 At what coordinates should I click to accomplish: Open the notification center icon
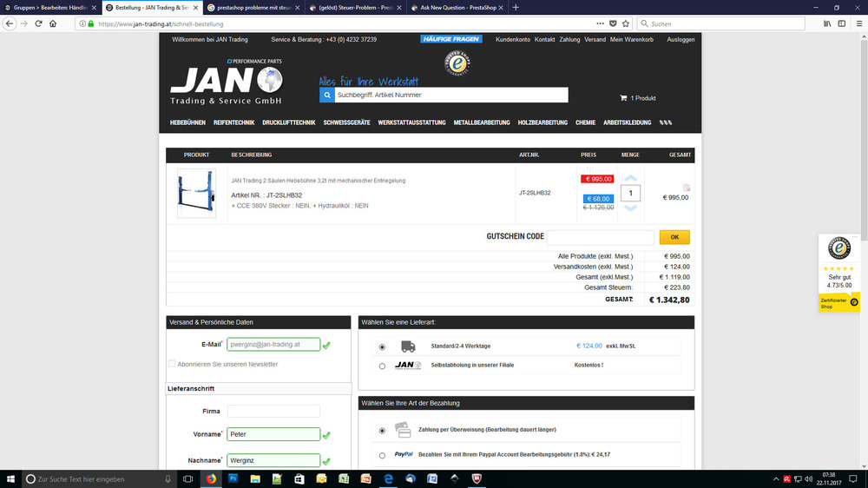[853, 479]
